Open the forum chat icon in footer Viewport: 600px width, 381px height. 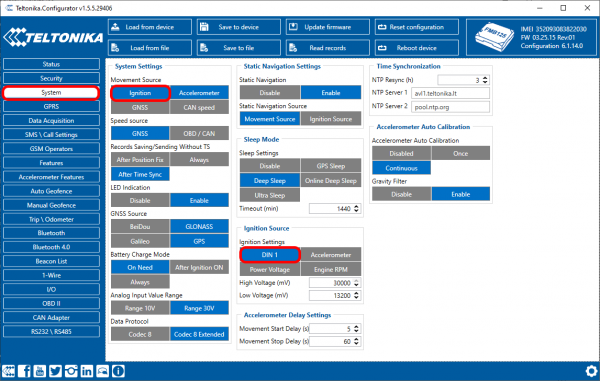[x=103, y=371]
